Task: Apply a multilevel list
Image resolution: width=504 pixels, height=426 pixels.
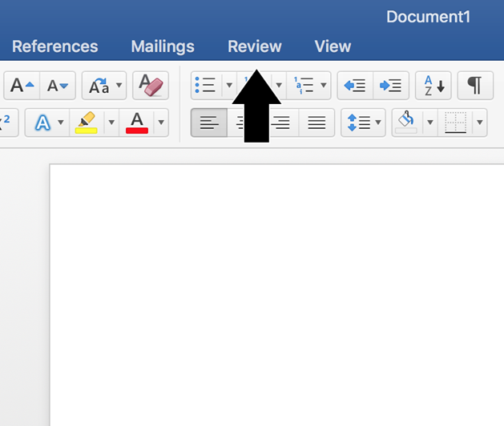Action: tap(303, 86)
